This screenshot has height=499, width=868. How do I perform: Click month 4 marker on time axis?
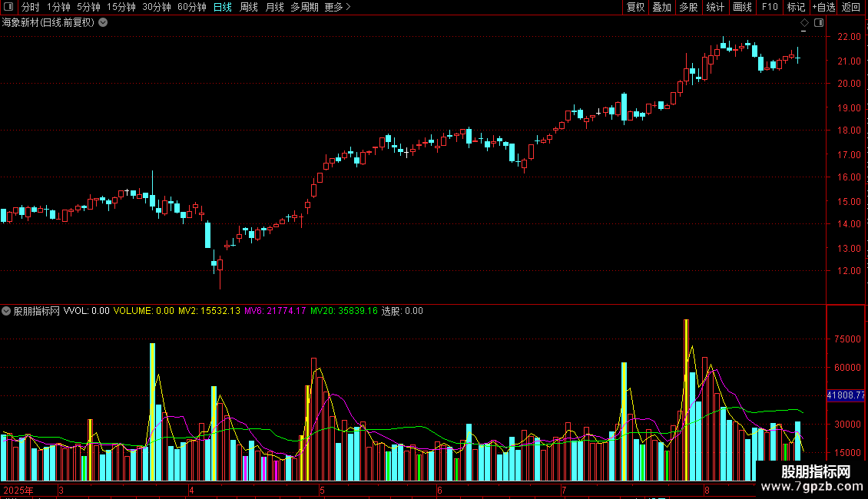click(x=191, y=490)
